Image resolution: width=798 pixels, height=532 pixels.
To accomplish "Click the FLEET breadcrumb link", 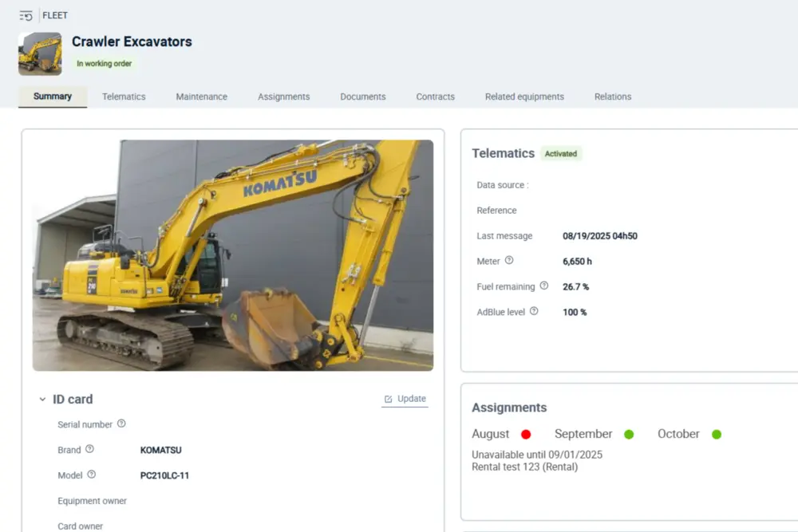I will pos(55,15).
